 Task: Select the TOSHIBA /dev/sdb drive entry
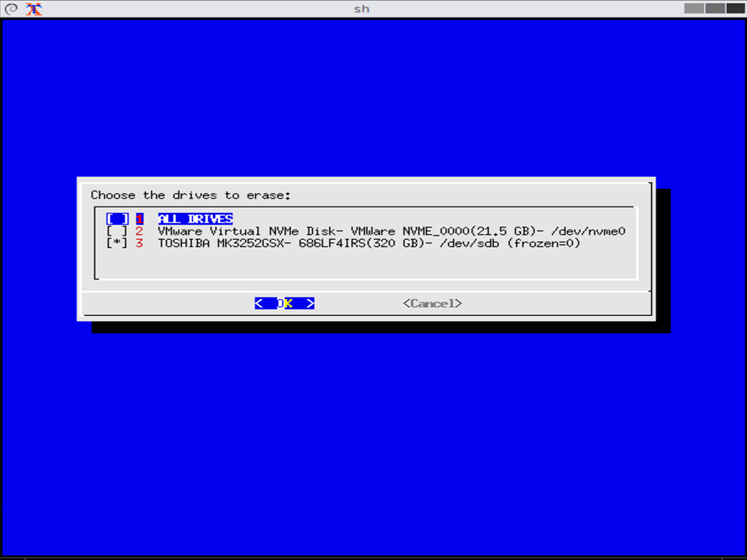click(x=368, y=244)
